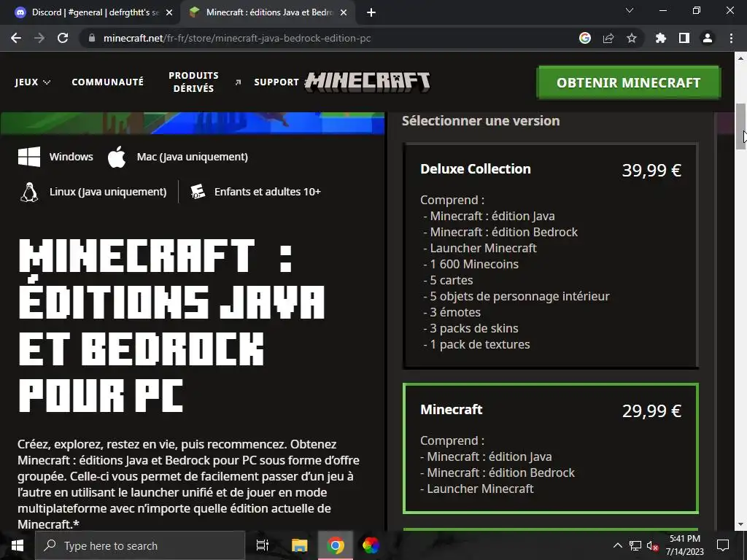Click the muted volume tray icon

[x=653, y=545]
